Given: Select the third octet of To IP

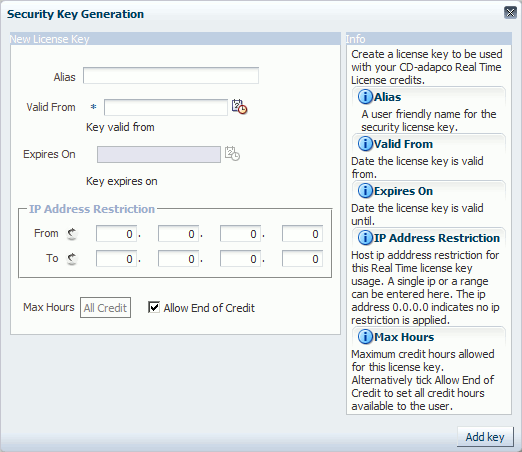Looking at the screenshot, I should tap(240, 259).
